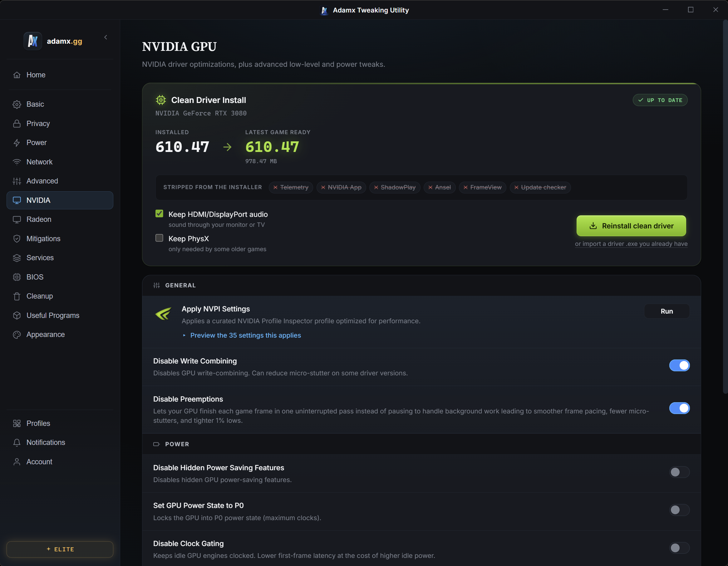Click the latest version 610.47 in green
728x566 pixels.
pyautogui.click(x=272, y=147)
